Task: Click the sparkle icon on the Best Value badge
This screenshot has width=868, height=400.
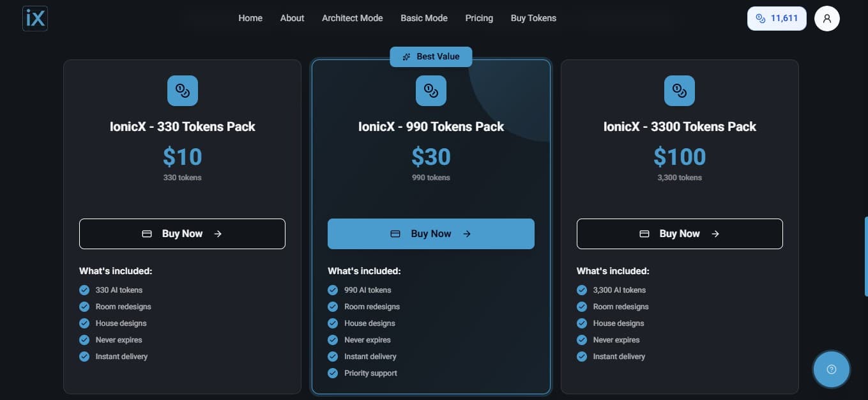Action: pyautogui.click(x=407, y=56)
